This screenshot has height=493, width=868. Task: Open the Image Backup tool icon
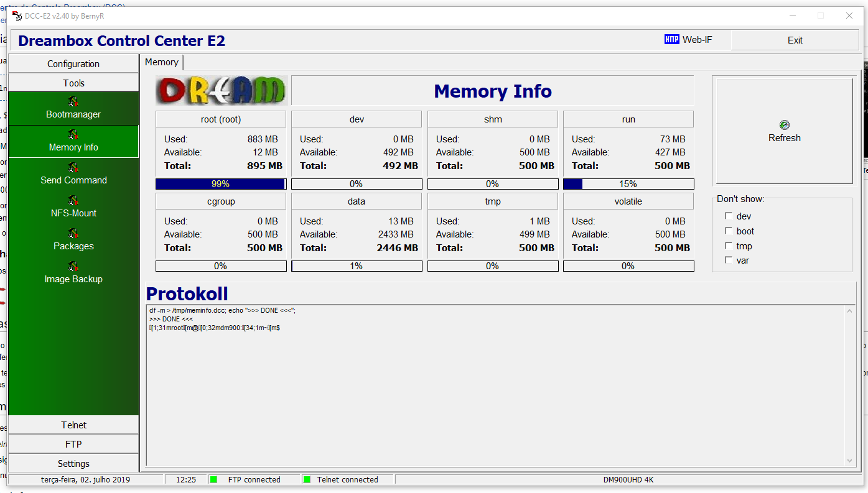73,267
